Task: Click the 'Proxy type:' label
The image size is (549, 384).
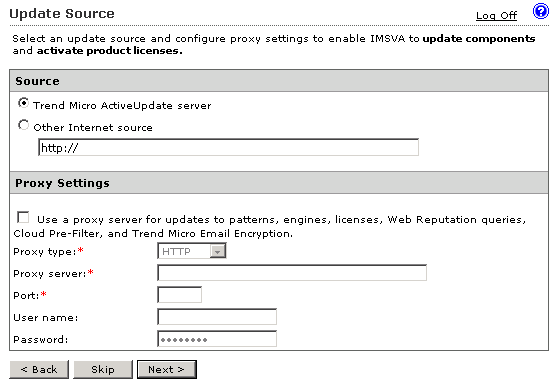Action: click(x=45, y=252)
